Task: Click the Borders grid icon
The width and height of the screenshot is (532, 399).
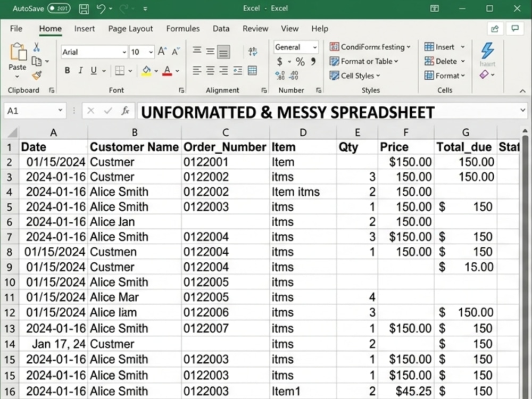Action: click(119, 71)
